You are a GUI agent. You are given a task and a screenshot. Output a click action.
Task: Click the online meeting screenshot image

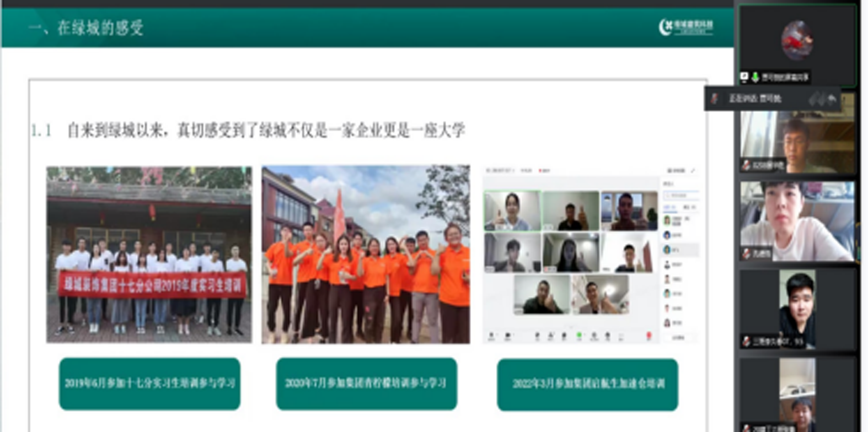tap(590, 255)
